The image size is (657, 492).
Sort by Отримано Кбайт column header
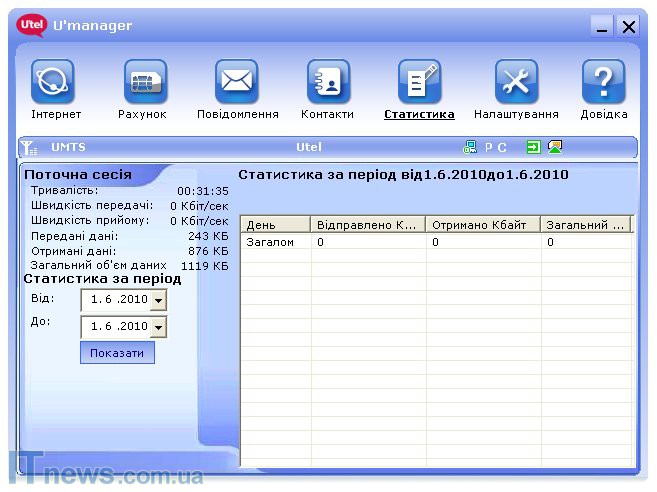[x=482, y=225]
